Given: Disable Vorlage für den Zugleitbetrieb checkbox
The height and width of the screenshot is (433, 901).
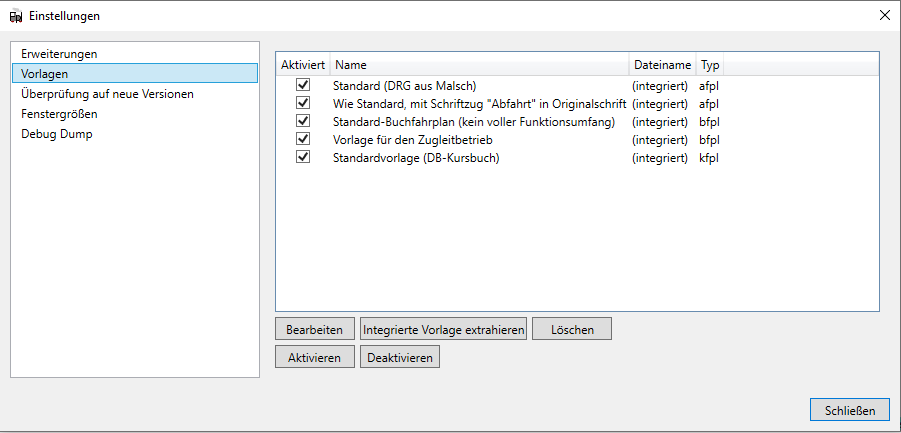Looking at the screenshot, I should coord(303,138).
